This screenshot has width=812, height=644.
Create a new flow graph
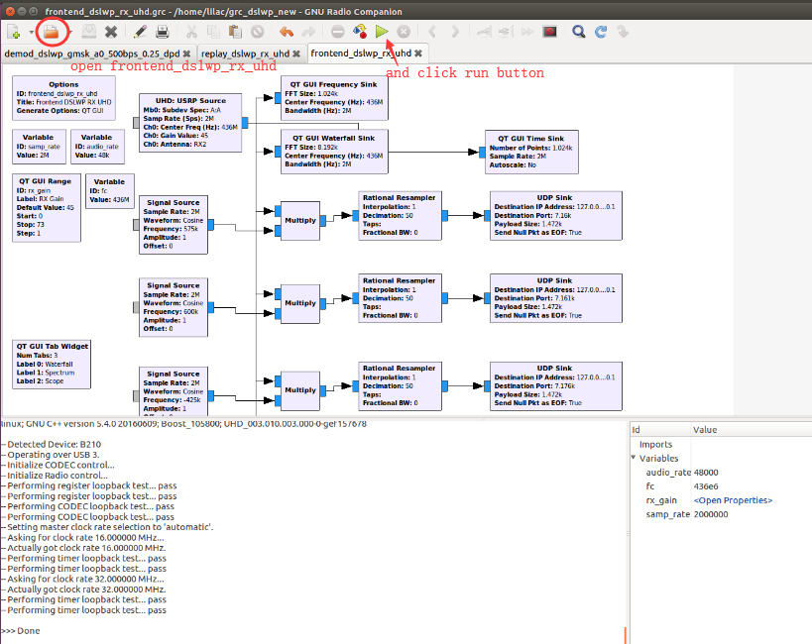click(x=14, y=32)
